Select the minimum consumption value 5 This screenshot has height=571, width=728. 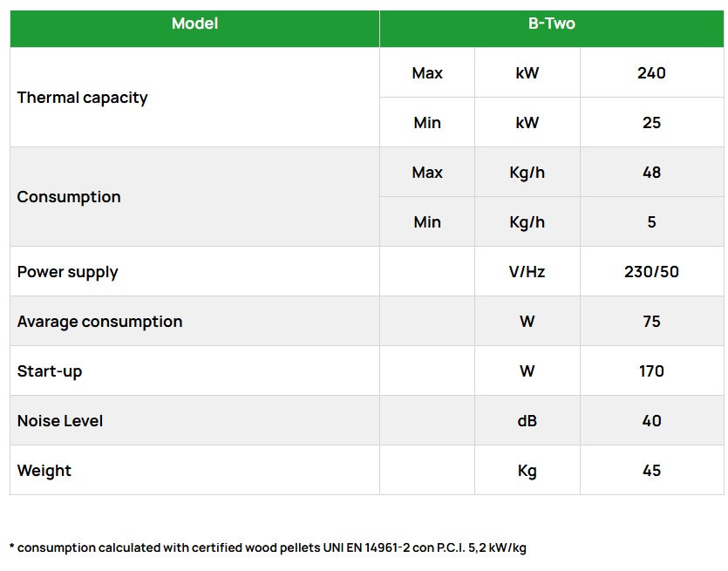tap(651, 222)
